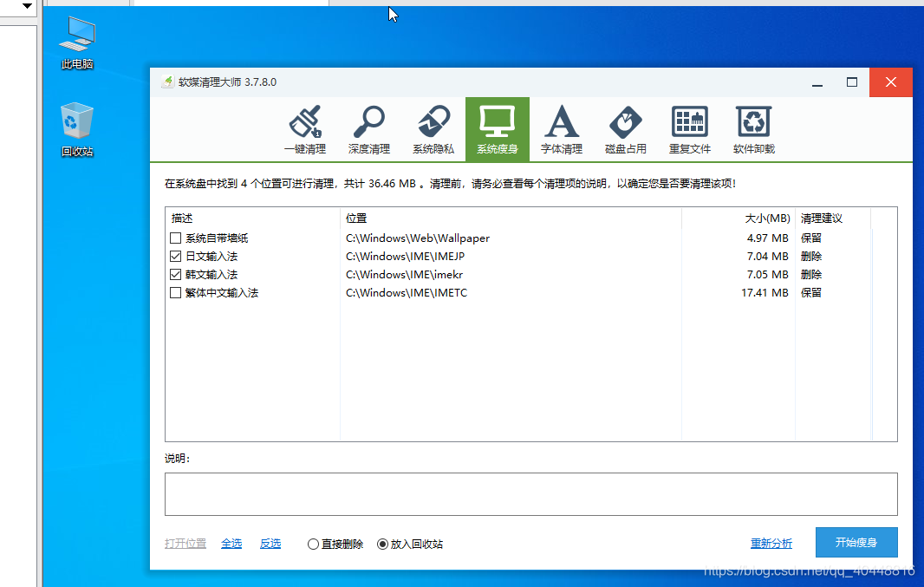Choose the 直接删除 radio option
This screenshot has width=924, height=587.
[x=335, y=544]
